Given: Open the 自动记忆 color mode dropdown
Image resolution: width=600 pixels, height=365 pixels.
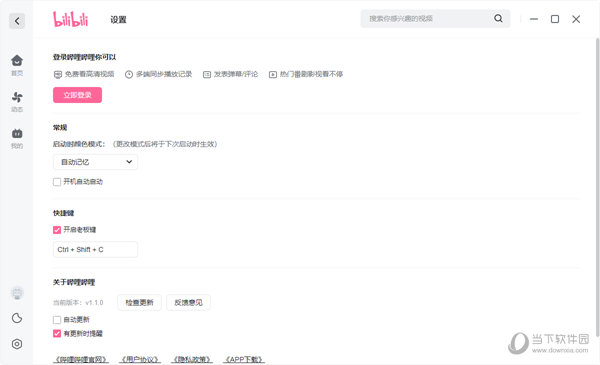Looking at the screenshot, I should pos(95,162).
